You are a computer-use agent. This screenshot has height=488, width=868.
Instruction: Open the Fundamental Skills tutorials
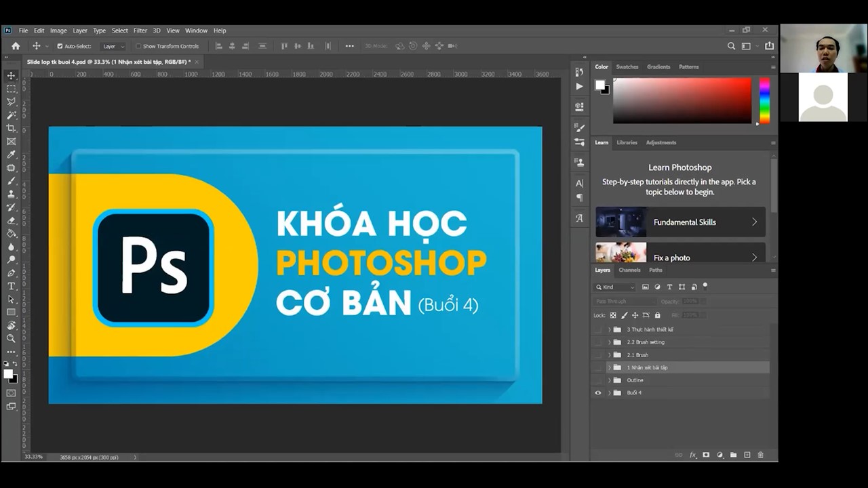coord(680,222)
